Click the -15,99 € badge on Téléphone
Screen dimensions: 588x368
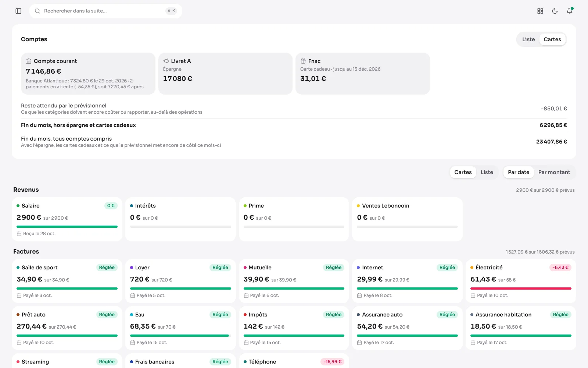pos(333,362)
